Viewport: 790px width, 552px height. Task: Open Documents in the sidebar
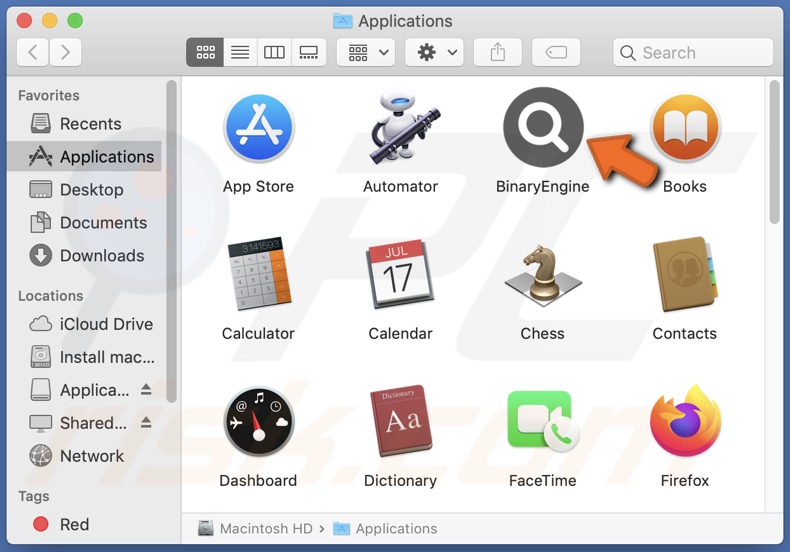[84, 223]
